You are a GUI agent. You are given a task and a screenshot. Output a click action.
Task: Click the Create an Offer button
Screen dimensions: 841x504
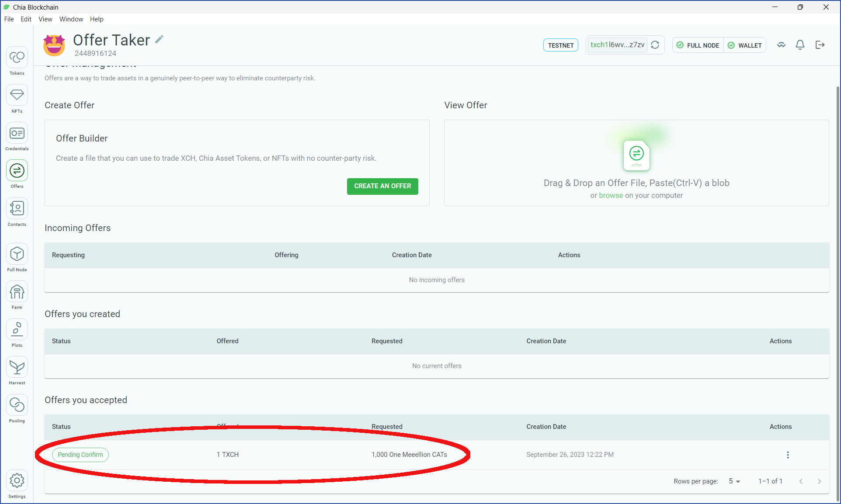[382, 186]
